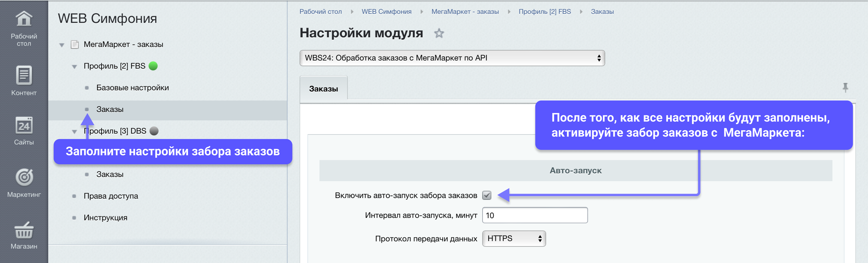Open Права доступа menu item
The height and width of the screenshot is (263, 868).
(x=111, y=196)
